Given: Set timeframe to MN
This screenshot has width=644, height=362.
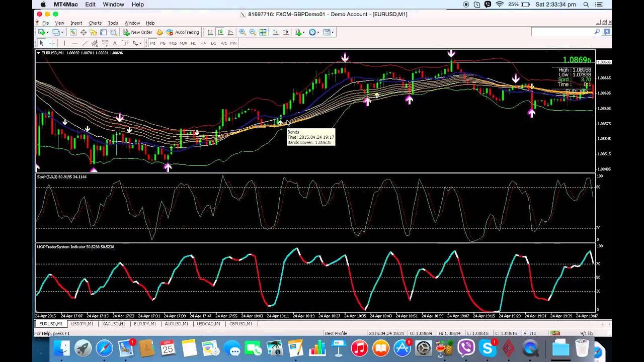Looking at the screenshot, I should (233, 43).
